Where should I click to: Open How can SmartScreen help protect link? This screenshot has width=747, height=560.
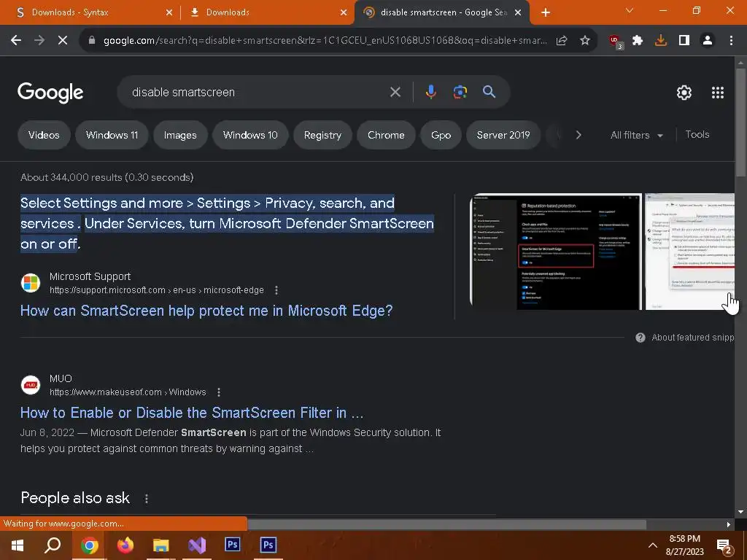206,311
